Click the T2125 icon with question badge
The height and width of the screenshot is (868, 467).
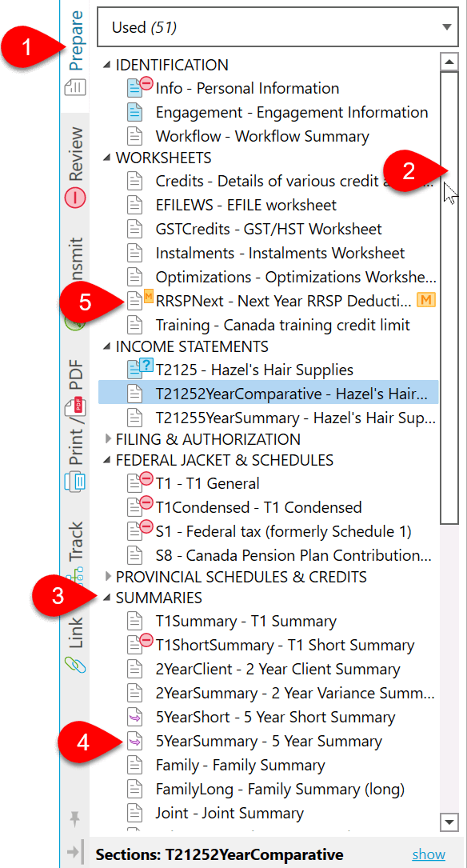(x=139, y=368)
